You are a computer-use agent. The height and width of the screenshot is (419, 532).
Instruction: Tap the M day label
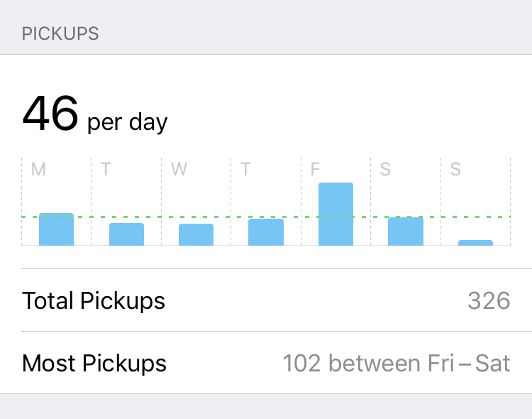pyautogui.click(x=38, y=169)
